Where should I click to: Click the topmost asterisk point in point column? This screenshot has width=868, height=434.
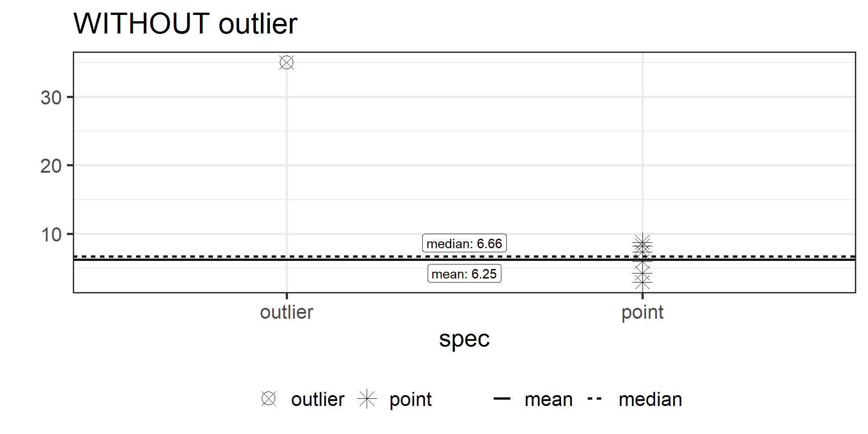(x=642, y=243)
